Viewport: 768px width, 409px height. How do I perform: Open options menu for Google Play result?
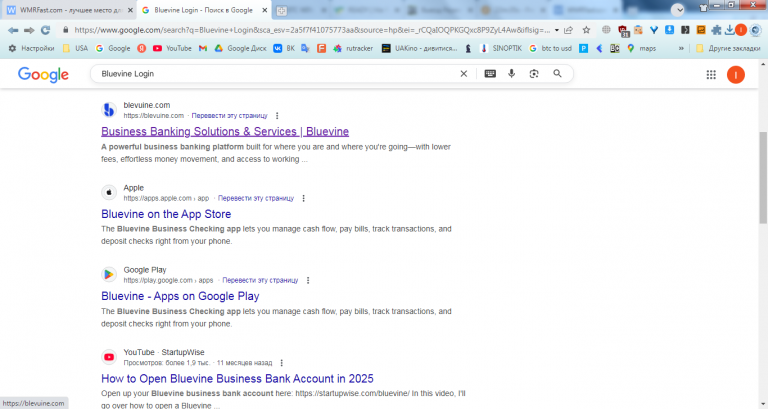(308, 280)
